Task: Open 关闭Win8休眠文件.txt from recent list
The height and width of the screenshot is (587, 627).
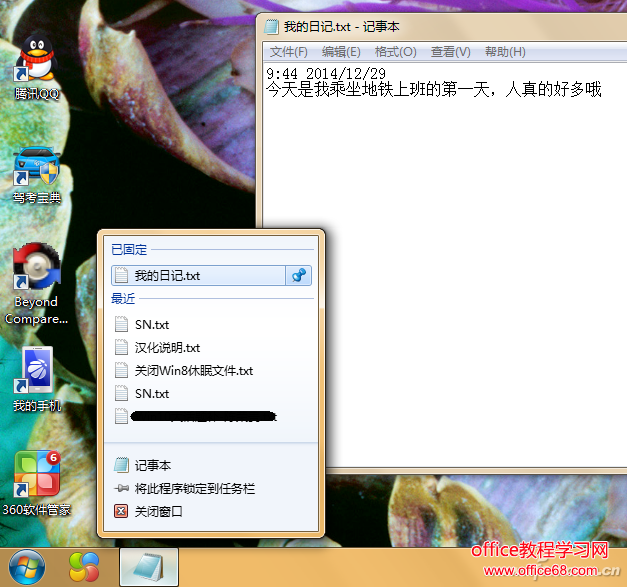Action: click(x=211, y=371)
